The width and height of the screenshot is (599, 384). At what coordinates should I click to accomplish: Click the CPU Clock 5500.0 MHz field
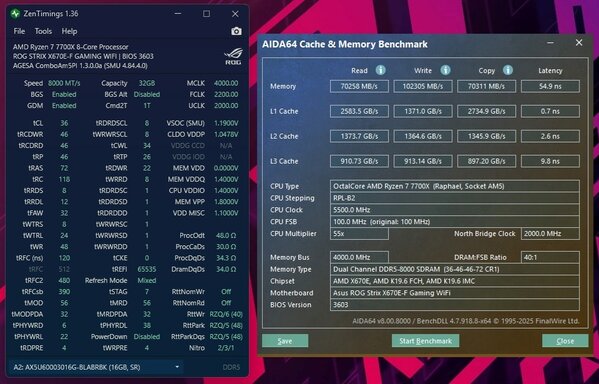coord(455,210)
